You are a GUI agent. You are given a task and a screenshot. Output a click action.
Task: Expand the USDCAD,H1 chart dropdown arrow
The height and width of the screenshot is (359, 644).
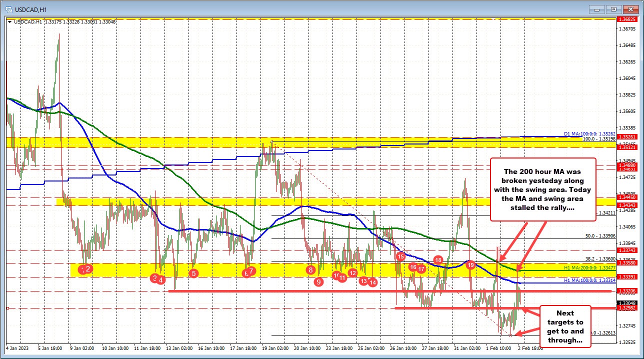coord(9,21)
